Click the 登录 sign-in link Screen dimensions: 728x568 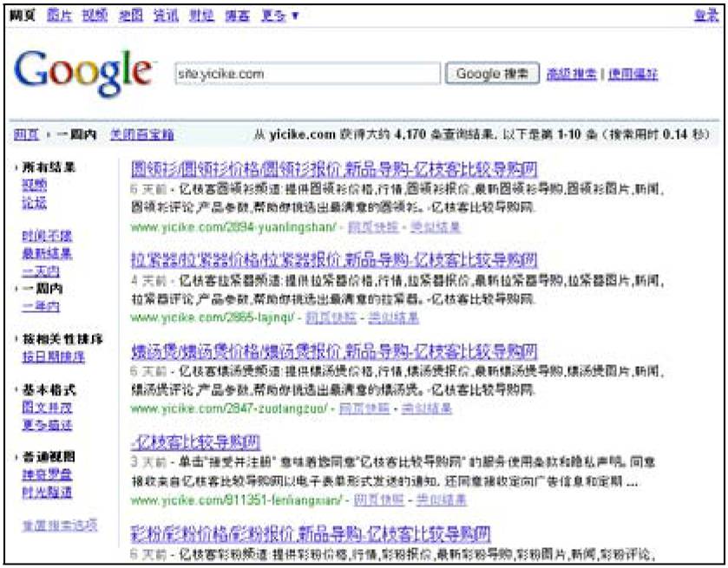coord(706,16)
